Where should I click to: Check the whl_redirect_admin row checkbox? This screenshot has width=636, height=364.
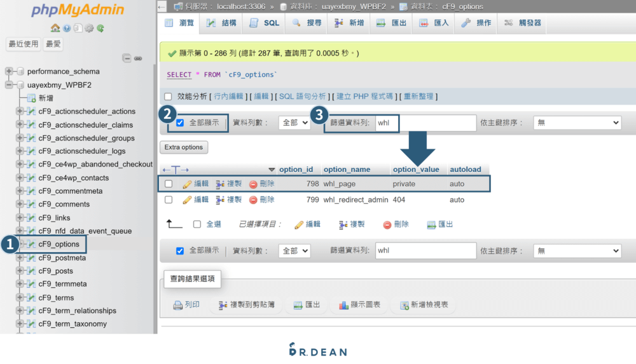[x=169, y=200]
